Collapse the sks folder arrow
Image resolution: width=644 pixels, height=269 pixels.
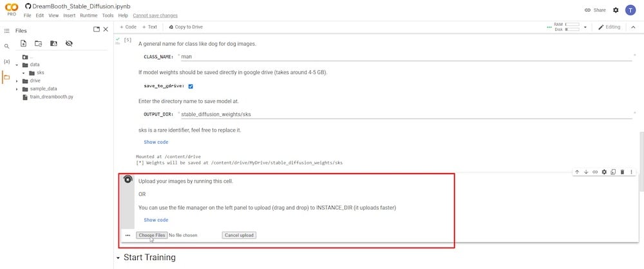tap(24, 73)
